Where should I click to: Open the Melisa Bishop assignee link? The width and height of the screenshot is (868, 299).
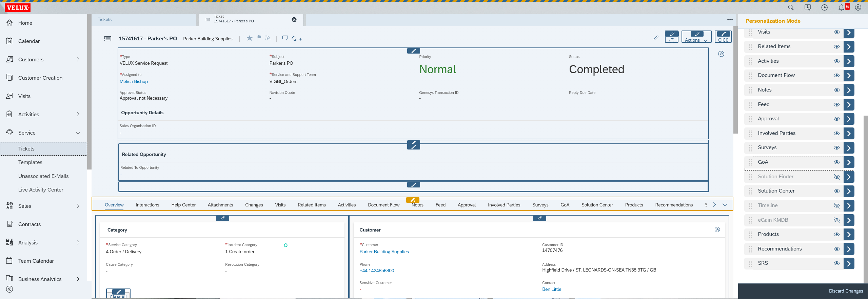tap(134, 81)
